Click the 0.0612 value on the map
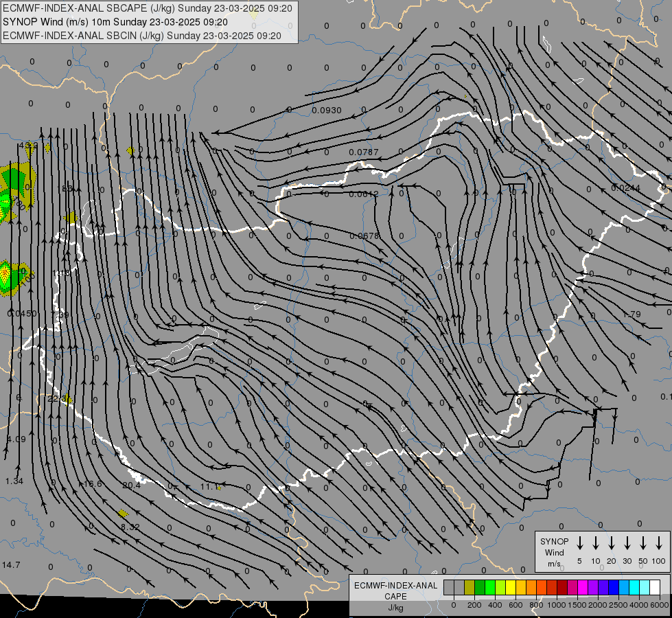This screenshot has height=618, width=672. (x=363, y=194)
